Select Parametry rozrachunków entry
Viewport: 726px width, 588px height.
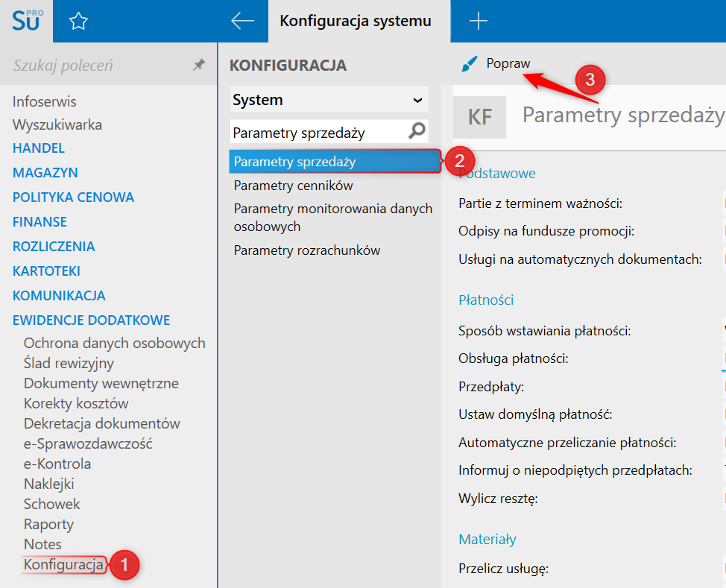pos(306,250)
